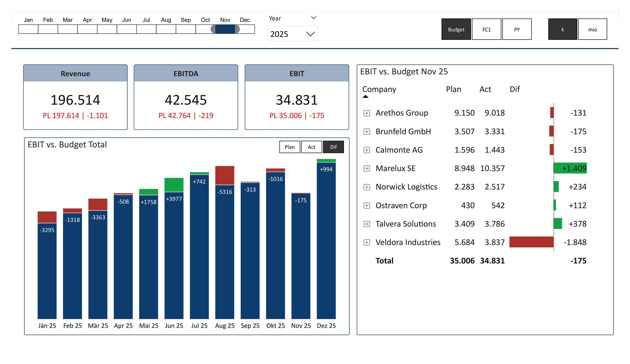Click the Sep 25 bar in chart
Screen dimensions: 630x364
(250, 251)
